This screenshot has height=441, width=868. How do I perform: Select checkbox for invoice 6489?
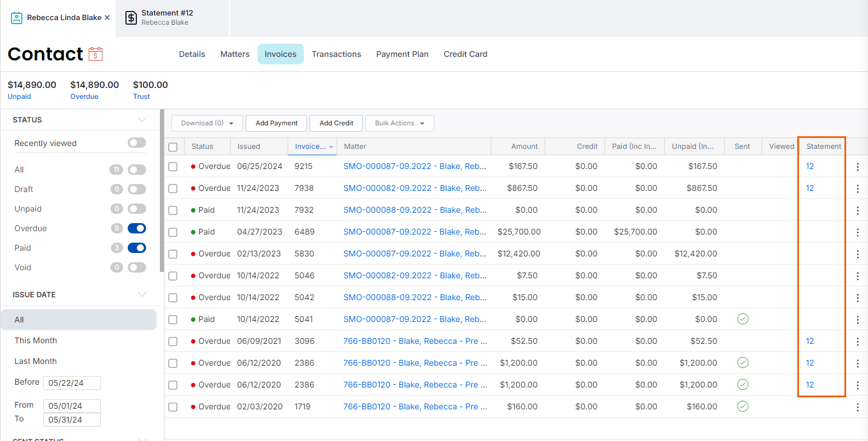[x=173, y=232]
